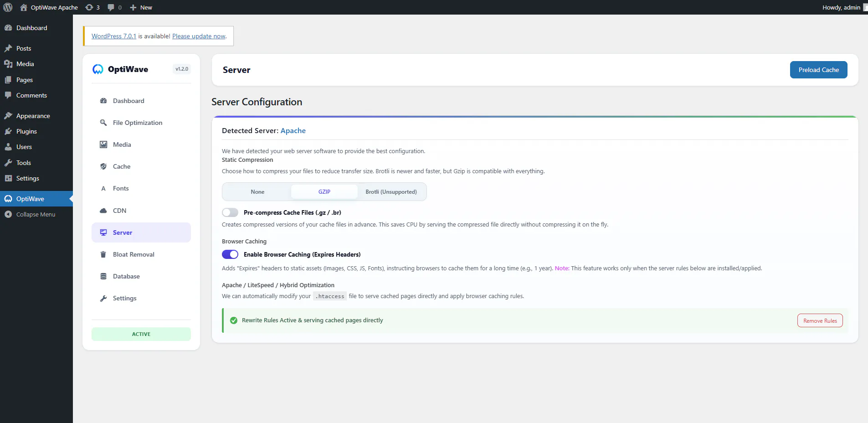
Task: Click the Apache detected server text
Action: (293, 131)
